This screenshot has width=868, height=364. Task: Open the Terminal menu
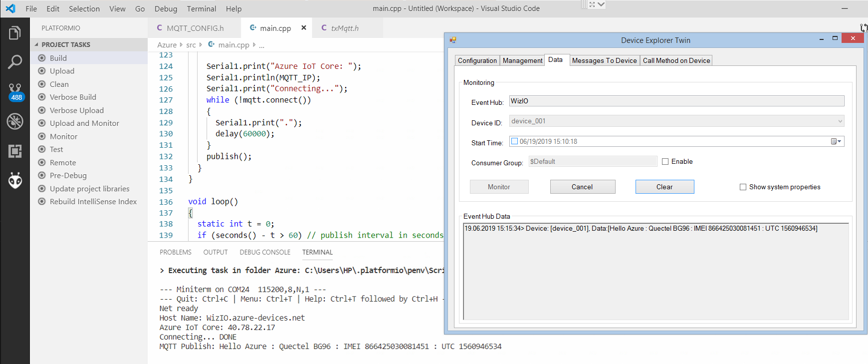[x=202, y=8]
